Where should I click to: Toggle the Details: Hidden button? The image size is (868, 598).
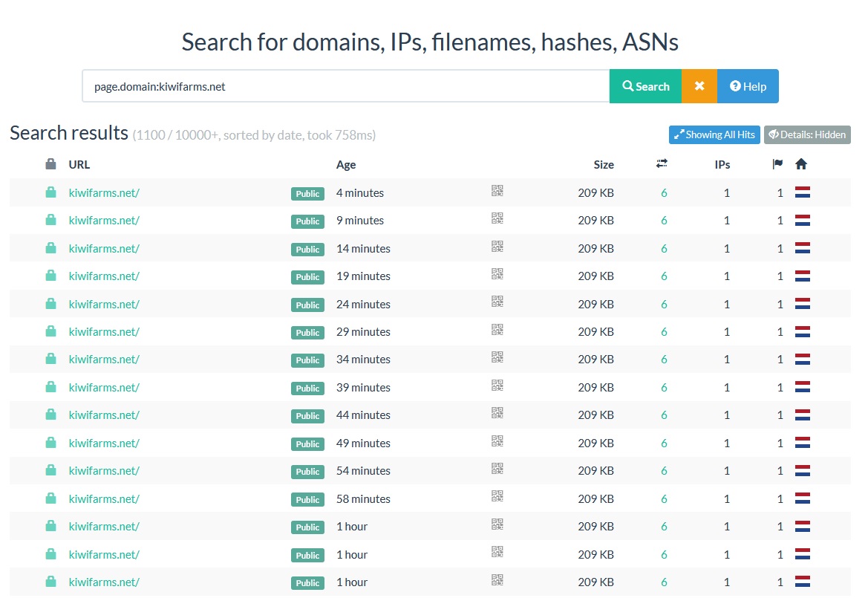pyautogui.click(x=807, y=134)
